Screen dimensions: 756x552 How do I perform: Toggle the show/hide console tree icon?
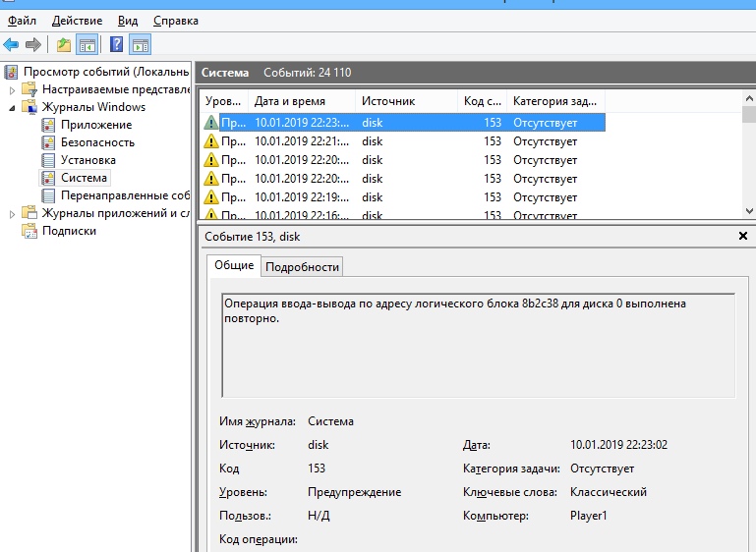tap(87, 44)
